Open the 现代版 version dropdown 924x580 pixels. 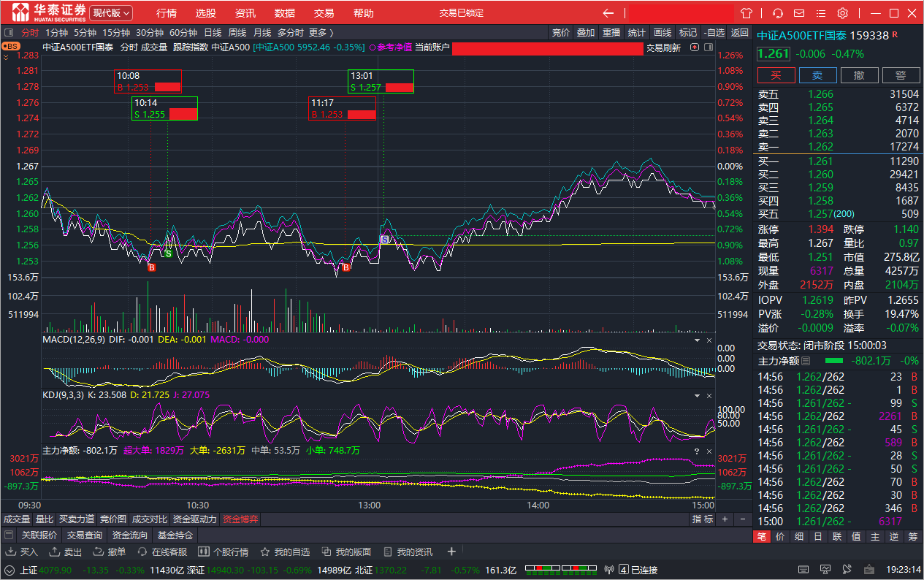click(x=111, y=13)
